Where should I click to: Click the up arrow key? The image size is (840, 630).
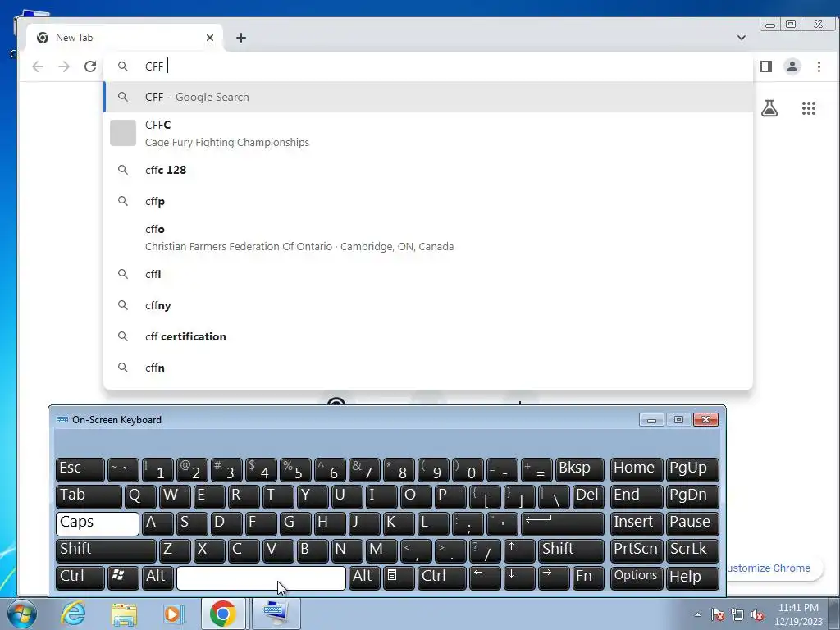coord(519,550)
